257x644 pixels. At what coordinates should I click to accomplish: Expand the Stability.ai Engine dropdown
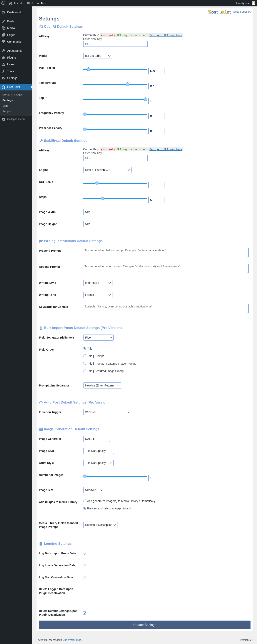click(107, 170)
